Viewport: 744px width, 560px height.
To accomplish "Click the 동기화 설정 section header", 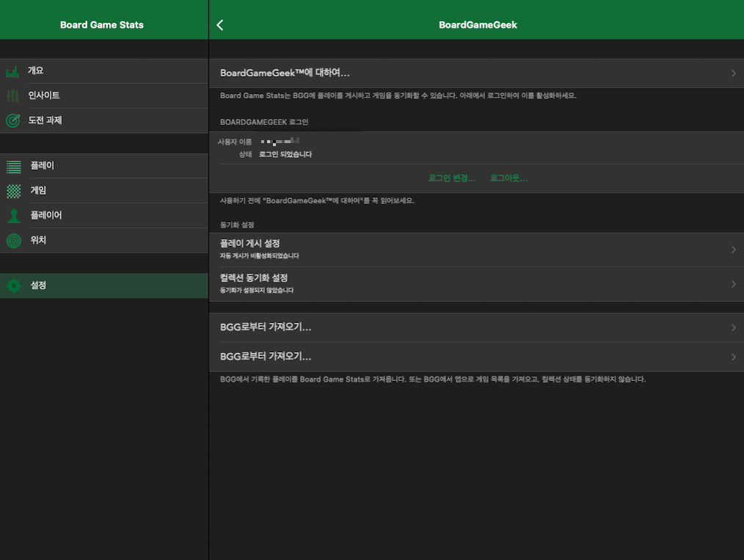I will (x=237, y=225).
